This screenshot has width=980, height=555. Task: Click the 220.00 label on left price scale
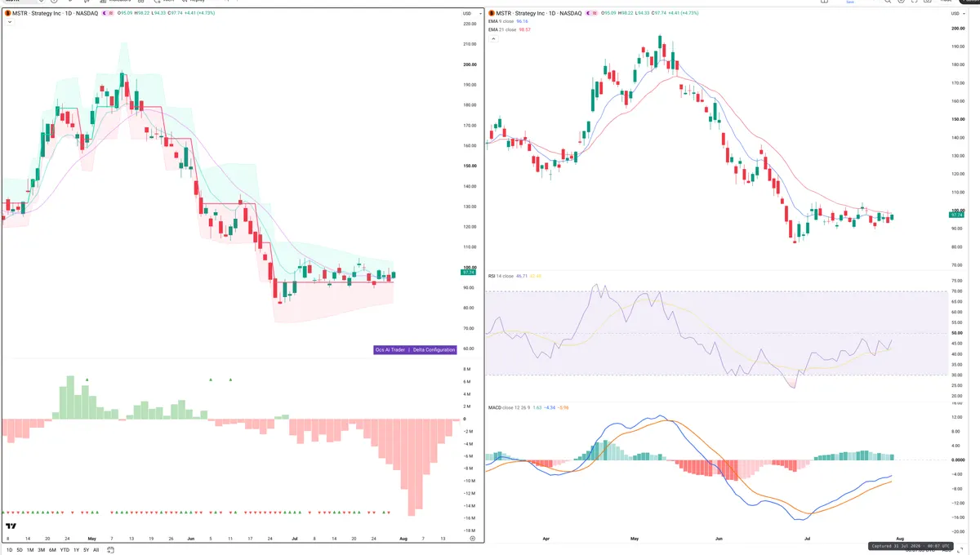pyautogui.click(x=470, y=24)
